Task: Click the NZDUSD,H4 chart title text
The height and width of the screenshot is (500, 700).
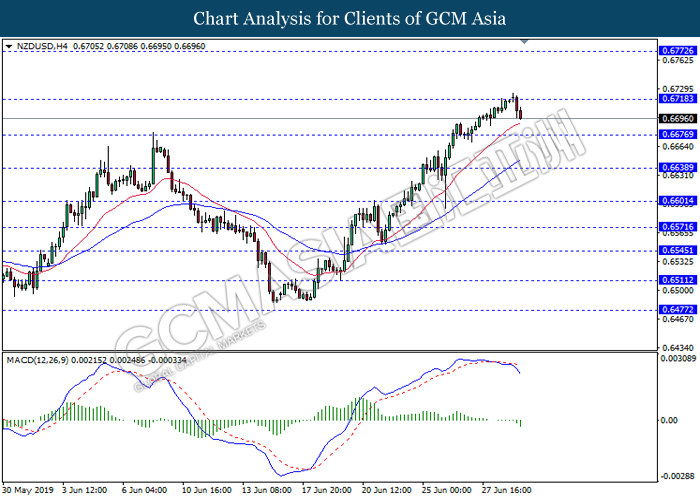Action: coord(42,46)
